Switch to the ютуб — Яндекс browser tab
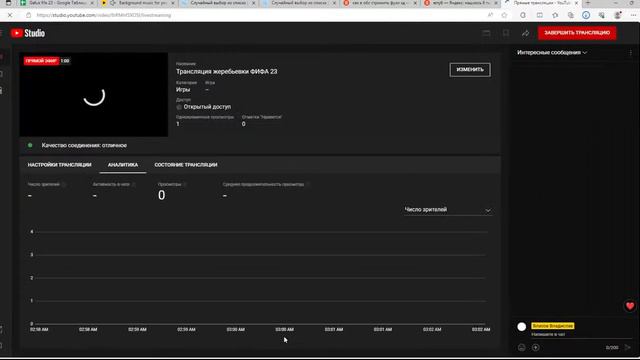This screenshot has height=360, width=640. 461,3
